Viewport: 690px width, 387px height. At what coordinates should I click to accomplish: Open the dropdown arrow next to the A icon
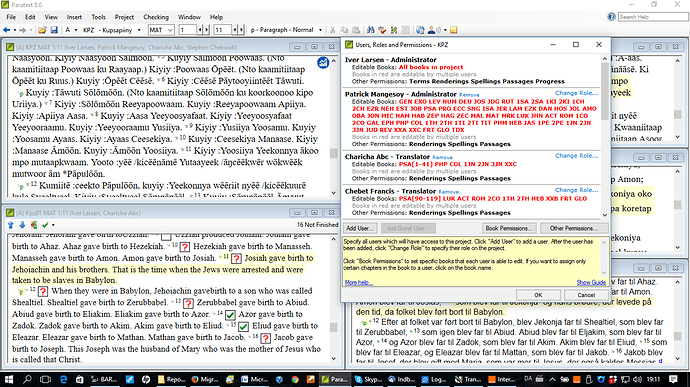(76, 30)
